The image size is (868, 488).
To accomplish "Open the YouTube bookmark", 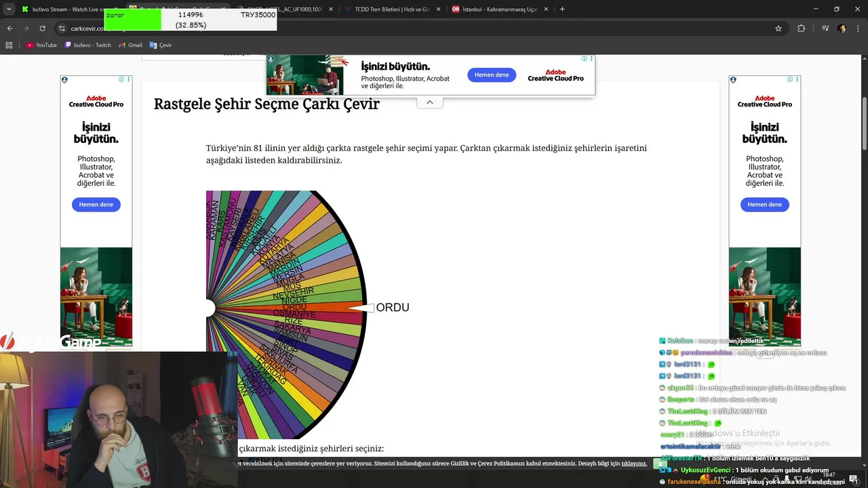I will (41, 45).
